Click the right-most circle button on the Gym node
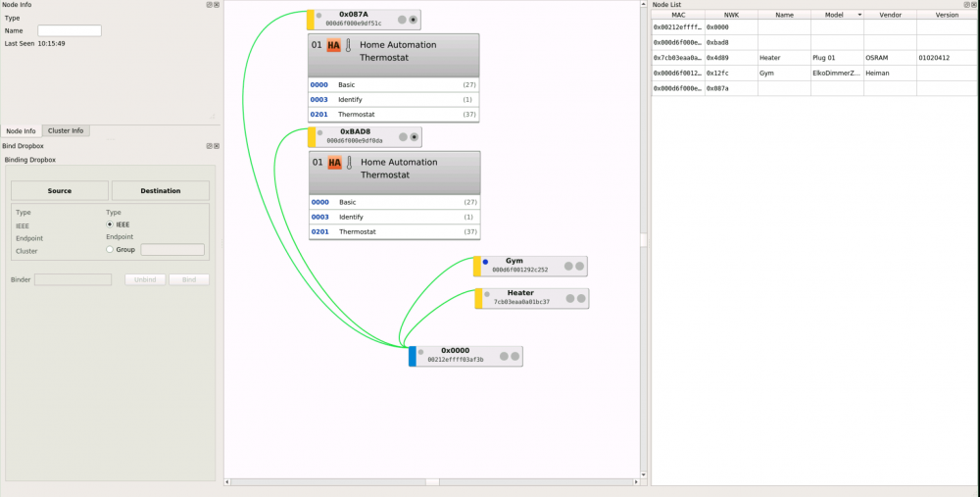 click(579, 266)
